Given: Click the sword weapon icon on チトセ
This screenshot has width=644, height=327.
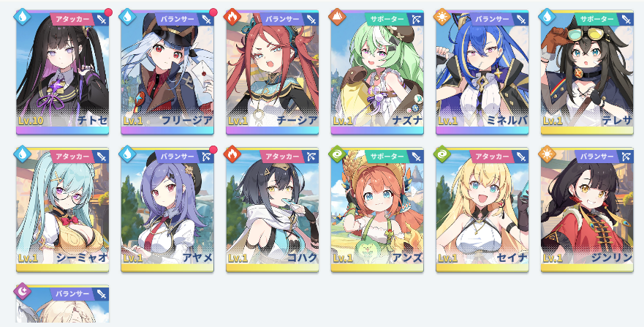Looking at the screenshot, I should [102, 19].
